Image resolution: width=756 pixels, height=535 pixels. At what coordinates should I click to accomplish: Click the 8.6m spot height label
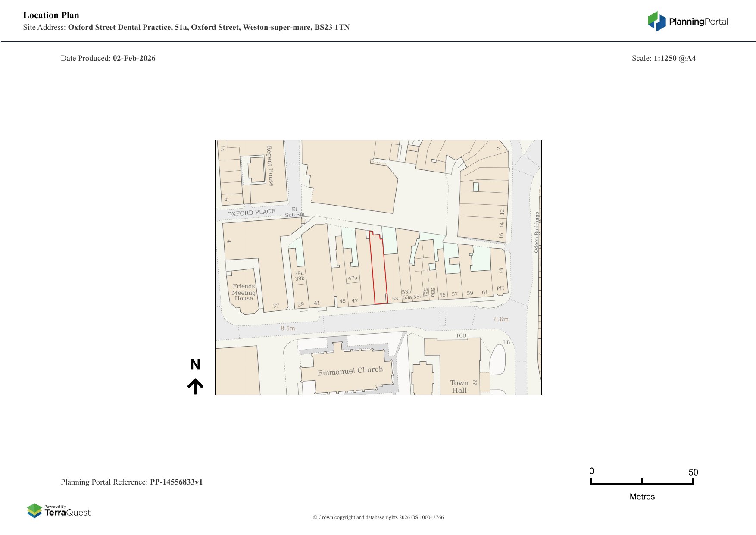[x=501, y=319]
